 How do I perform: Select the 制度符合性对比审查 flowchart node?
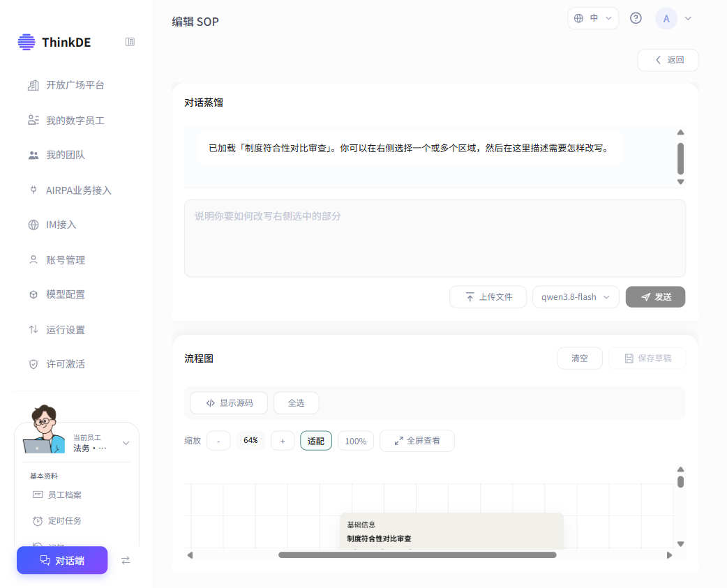click(x=451, y=532)
